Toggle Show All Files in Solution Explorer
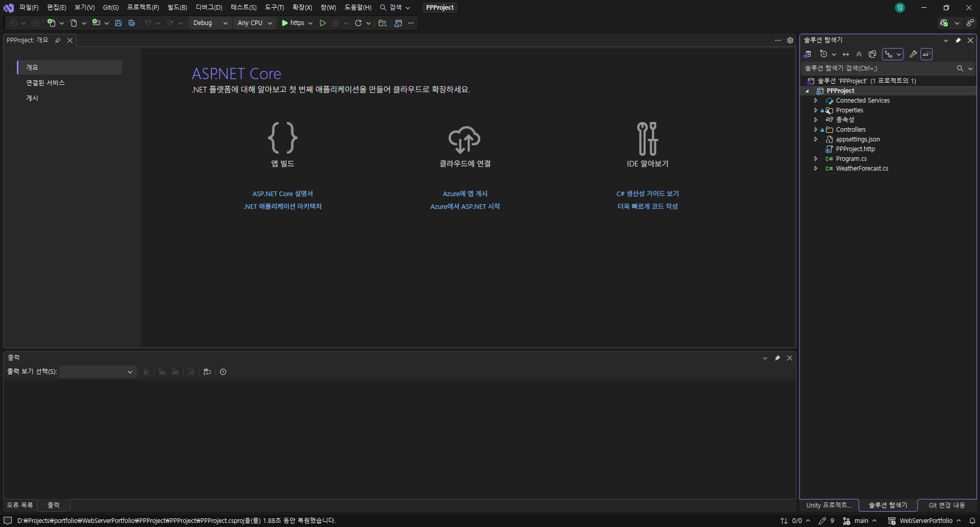The width and height of the screenshot is (980, 527). click(872, 54)
